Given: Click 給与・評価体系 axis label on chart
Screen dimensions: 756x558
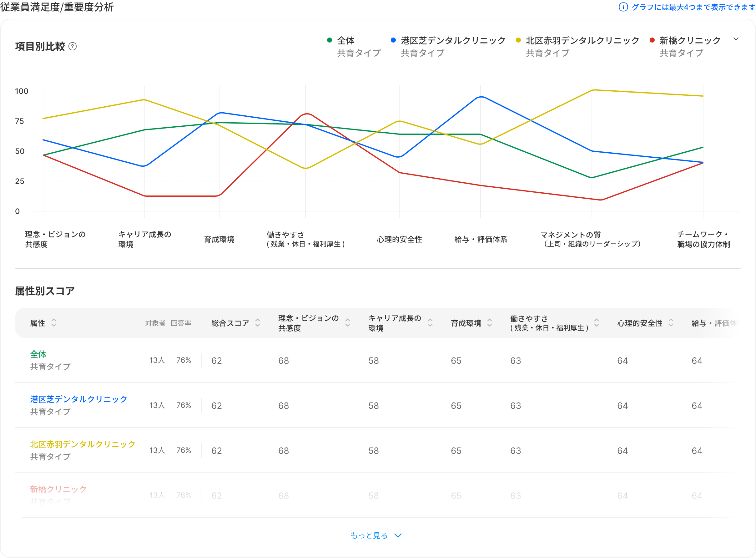Looking at the screenshot, I should coord(481,240).
